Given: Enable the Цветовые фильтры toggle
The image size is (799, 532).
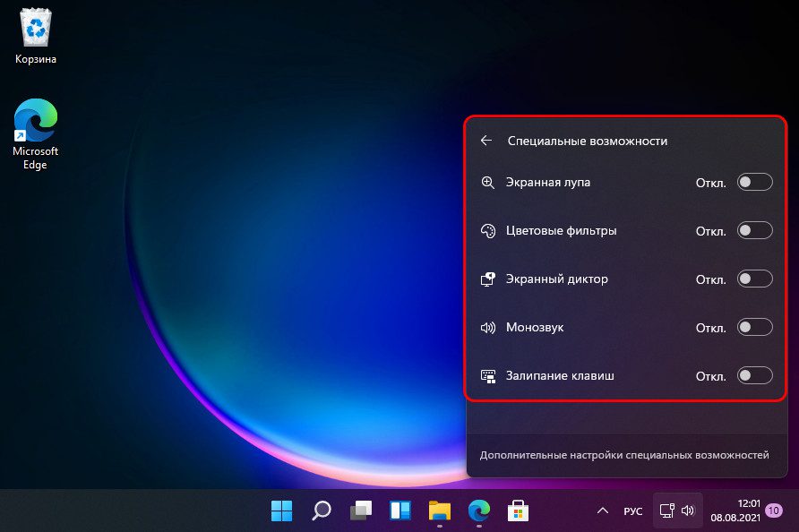Looking at the screenshot, I should tap(755, 230).
